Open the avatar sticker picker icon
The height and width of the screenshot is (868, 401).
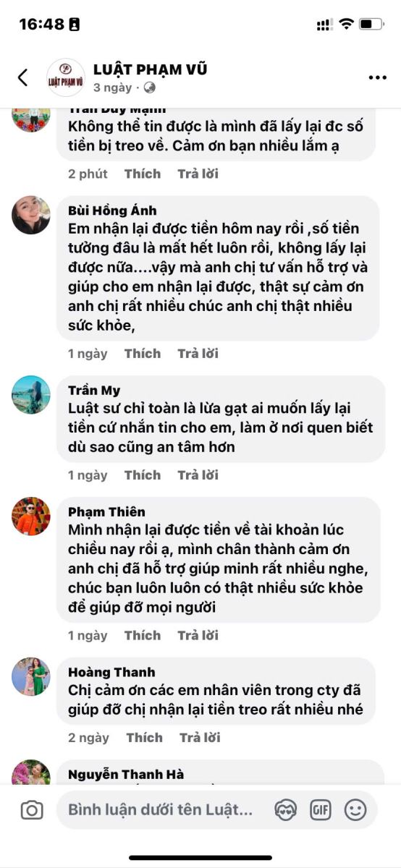pos(286,810)
